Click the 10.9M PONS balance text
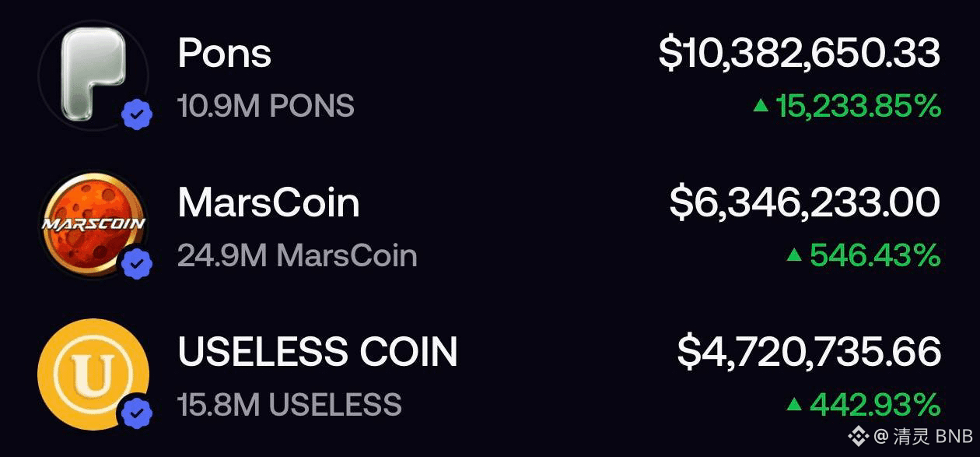The image size is (980, 457). (266, 106)
